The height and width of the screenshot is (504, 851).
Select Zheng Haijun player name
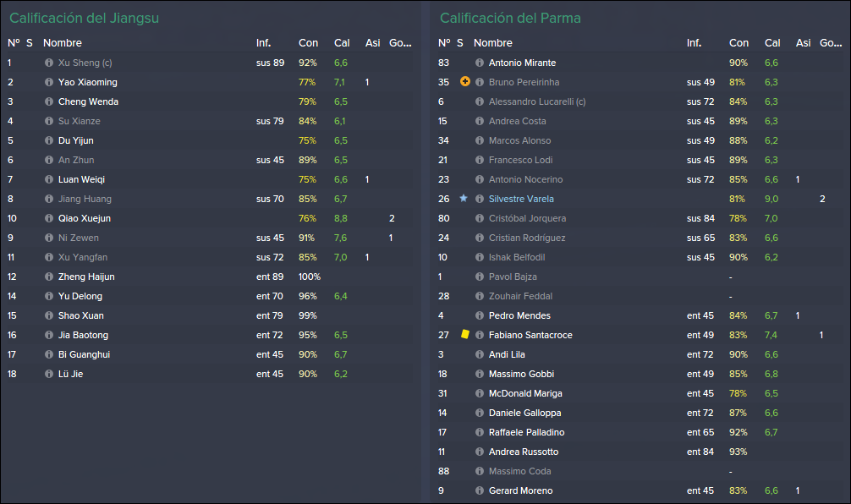(x=86, y=277)
